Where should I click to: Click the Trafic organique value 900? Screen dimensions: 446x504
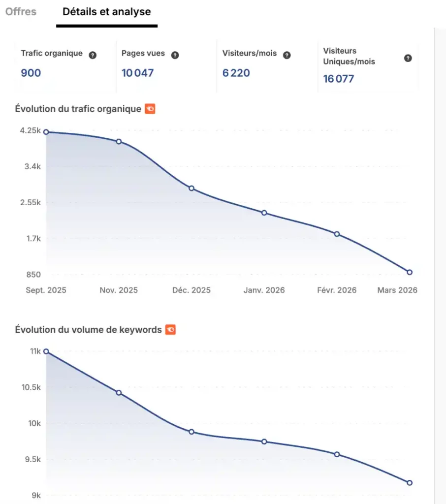31,73
